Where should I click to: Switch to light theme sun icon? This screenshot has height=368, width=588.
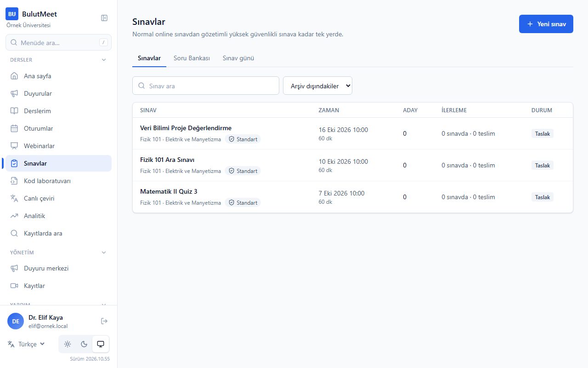pos(68,344)
